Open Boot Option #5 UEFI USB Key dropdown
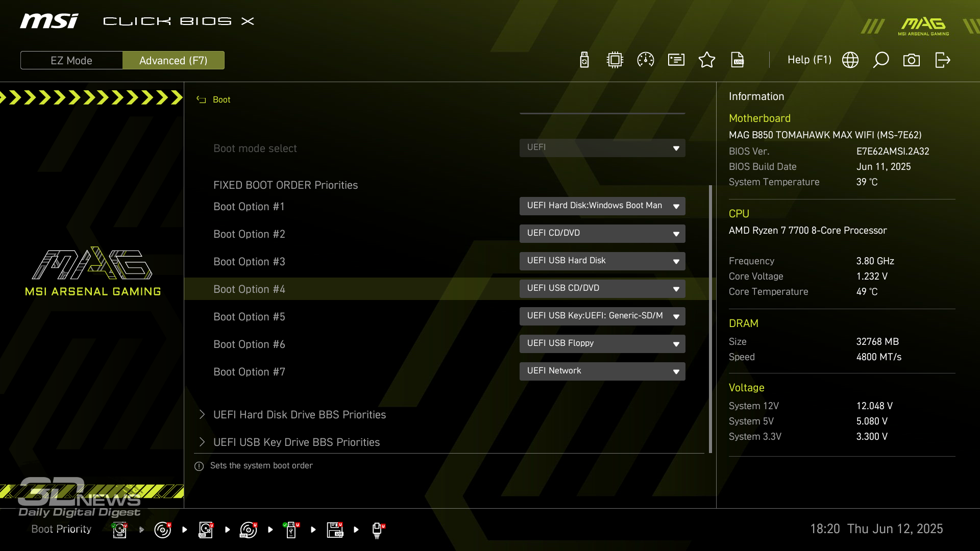 (x=602, y=316)
